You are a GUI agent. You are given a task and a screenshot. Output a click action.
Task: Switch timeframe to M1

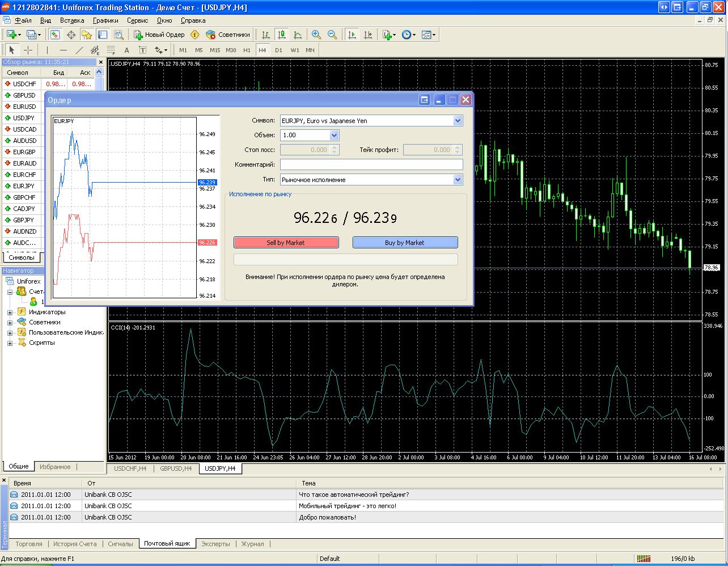point(183,50)
